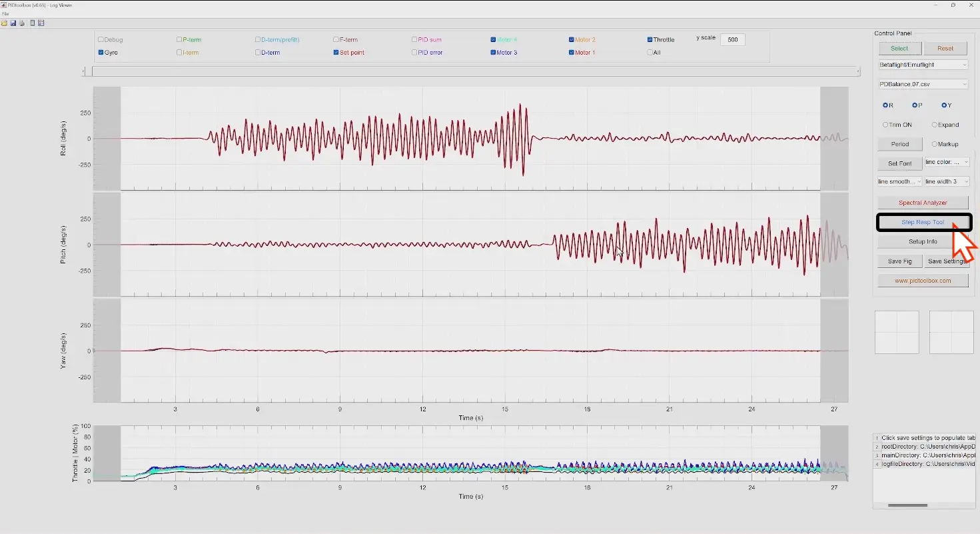Click the y scale input field

click(733, 40)
